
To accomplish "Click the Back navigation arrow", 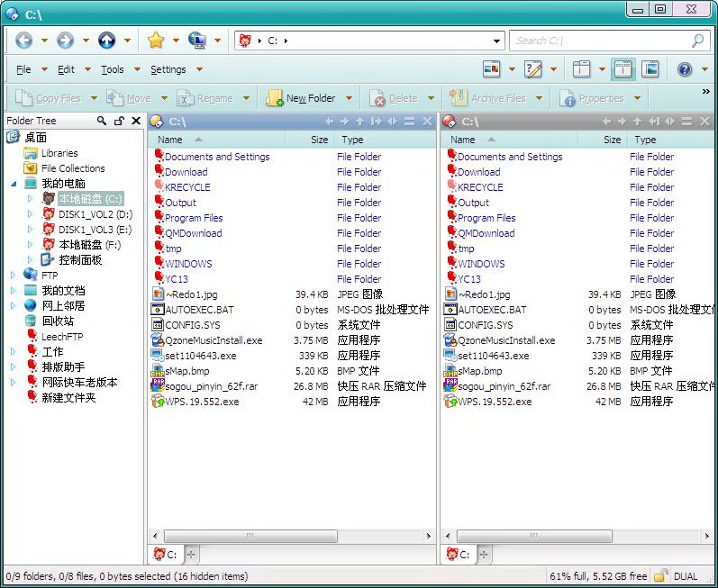I will pyautogui.click(x=23, y=41).
